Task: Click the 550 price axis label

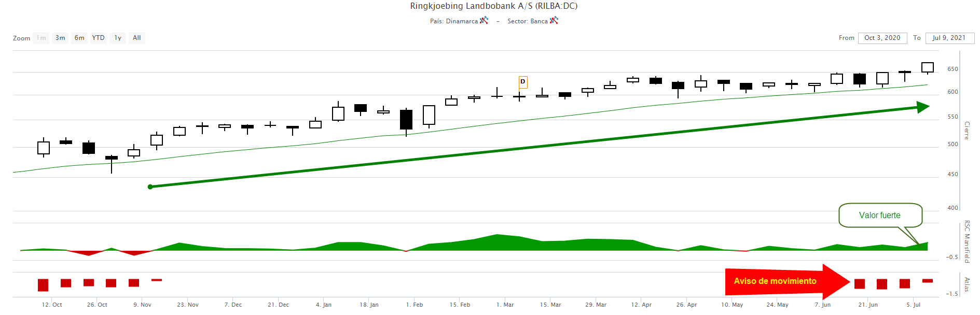Action: point(953,117)
